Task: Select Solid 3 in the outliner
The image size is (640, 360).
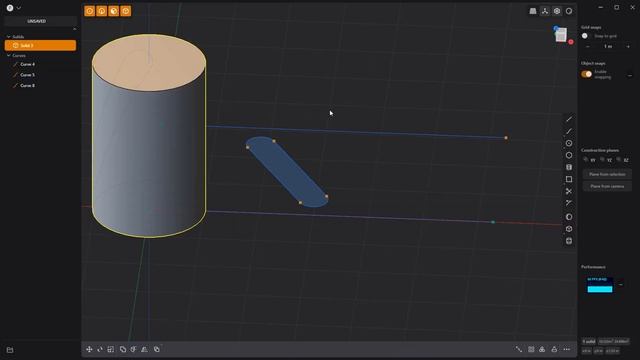Action: tap(40, 45)
